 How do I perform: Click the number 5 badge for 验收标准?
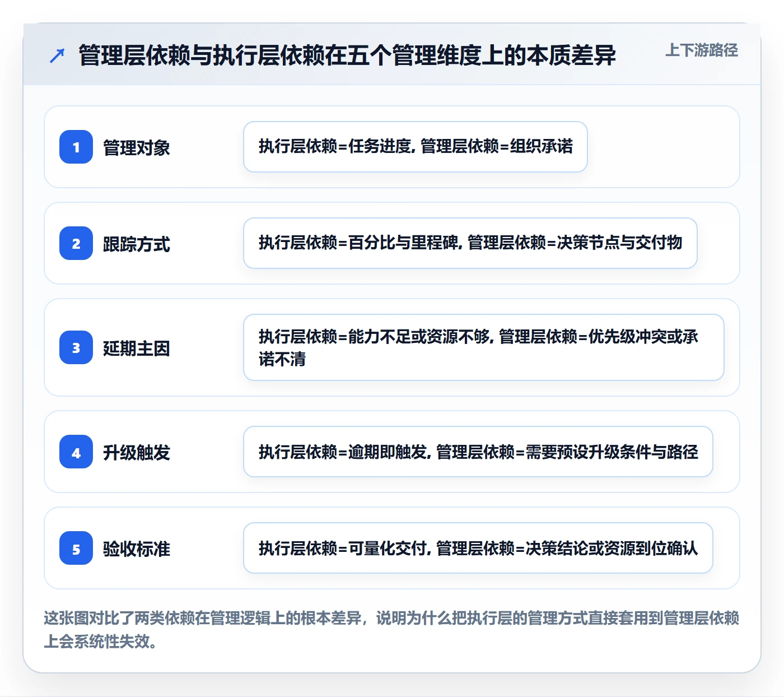click(76, 548)
